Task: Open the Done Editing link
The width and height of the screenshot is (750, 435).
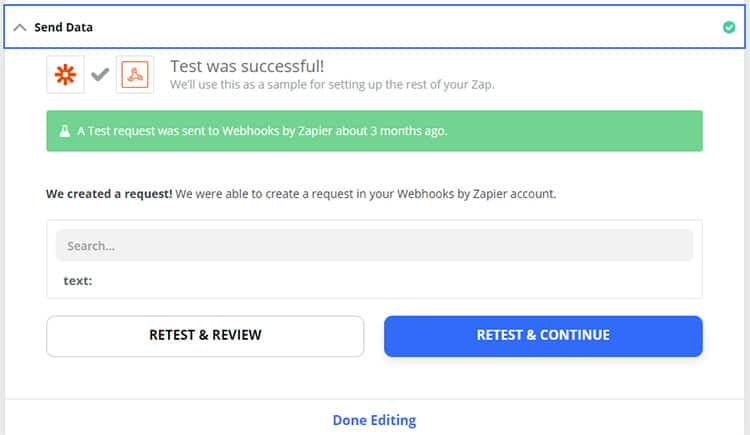Action: (374, 420)
